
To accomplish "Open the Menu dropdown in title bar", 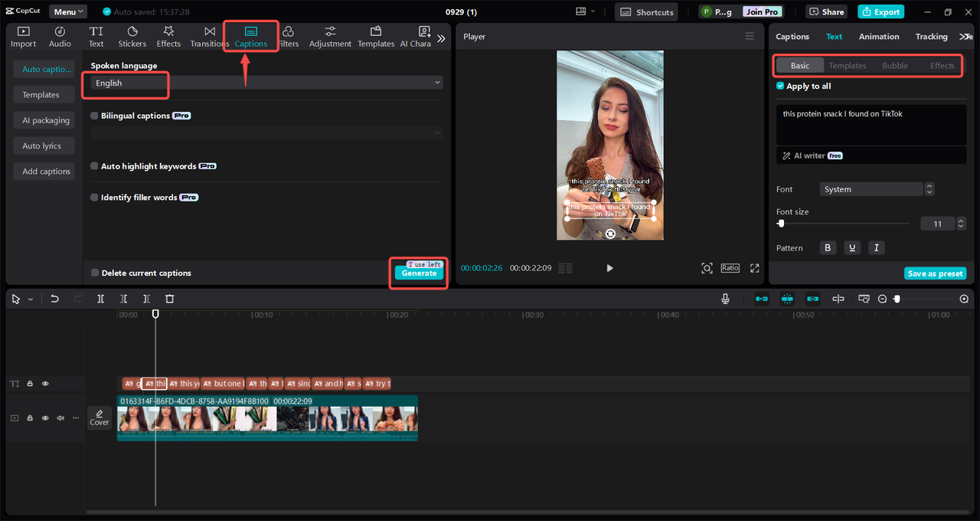I will [68, 11].
